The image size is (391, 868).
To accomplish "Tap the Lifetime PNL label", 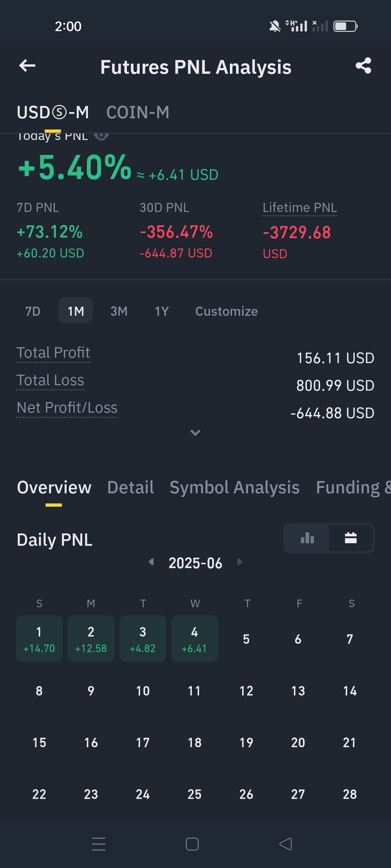I will pyautogui.click(x=300, y=208).
